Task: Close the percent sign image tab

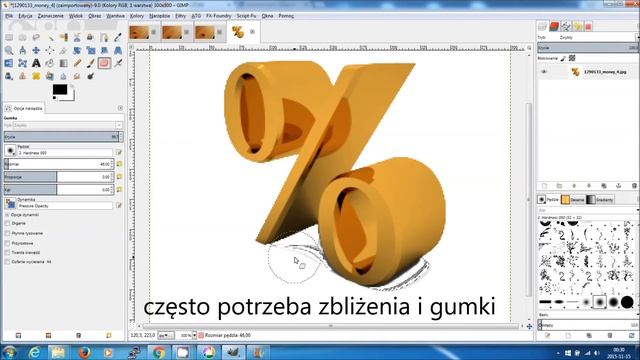Action: tap(252, 32)
